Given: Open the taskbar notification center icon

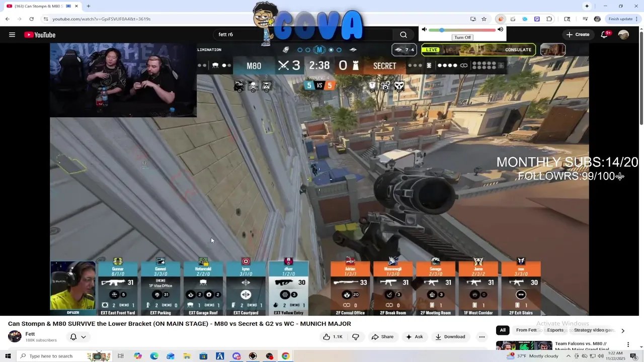Looking at the screenshot, I should pyautogui.click(x=633, y=356).
